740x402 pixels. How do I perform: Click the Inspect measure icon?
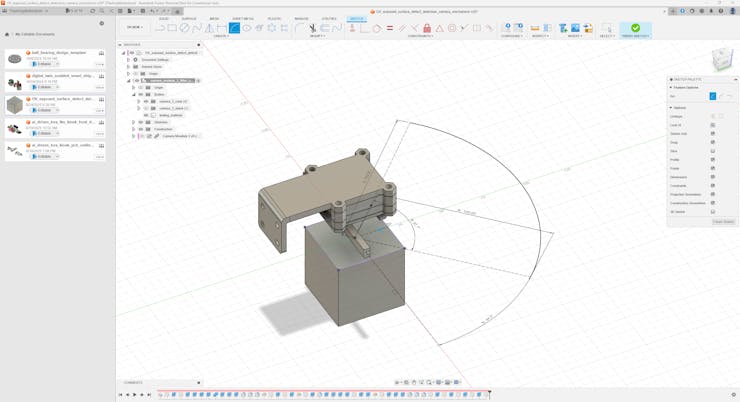tap(534, 28)
